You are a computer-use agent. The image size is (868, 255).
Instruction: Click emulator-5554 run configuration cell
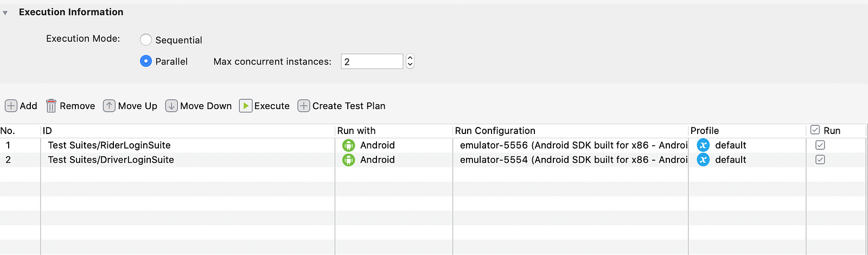(x=570, y=160)
